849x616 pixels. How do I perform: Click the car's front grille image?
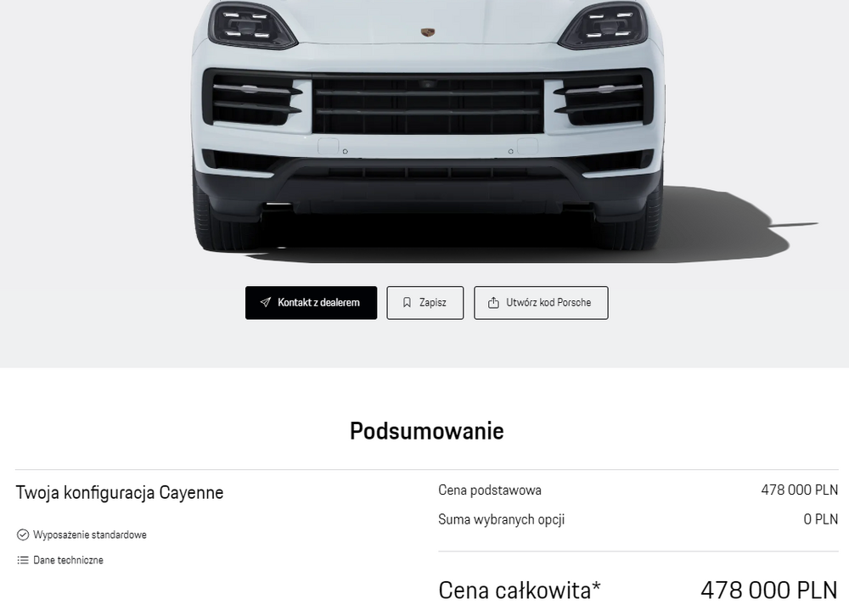(x=428, y=105)
